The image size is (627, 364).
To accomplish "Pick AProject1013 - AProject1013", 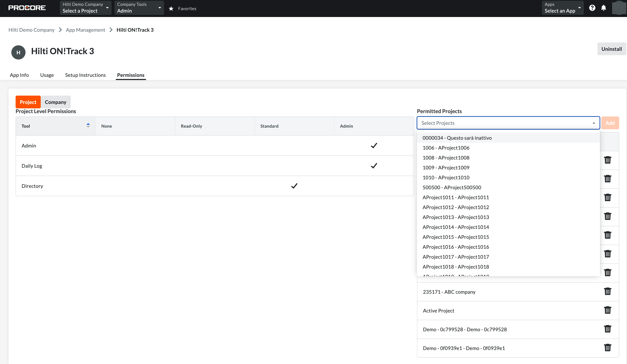I will [508, 217].
